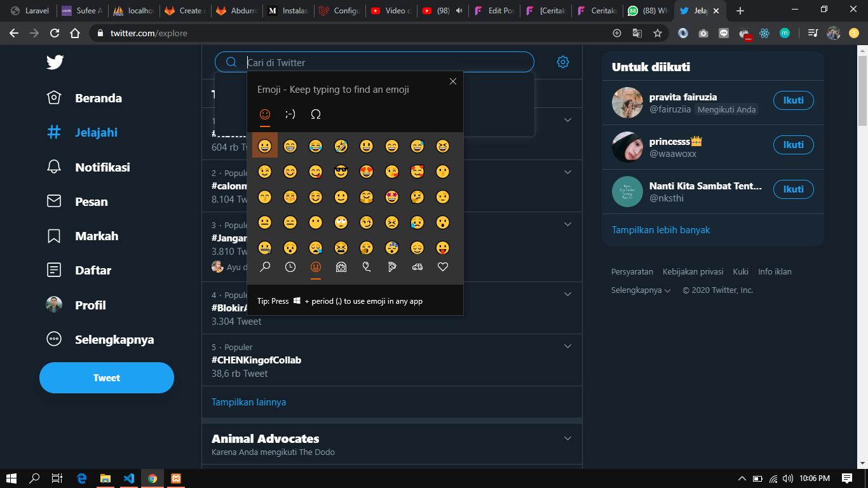This screenshot has height=488, width=868.
Task: Click Tampilkan lebih banyak link
Action: [661, 230]
